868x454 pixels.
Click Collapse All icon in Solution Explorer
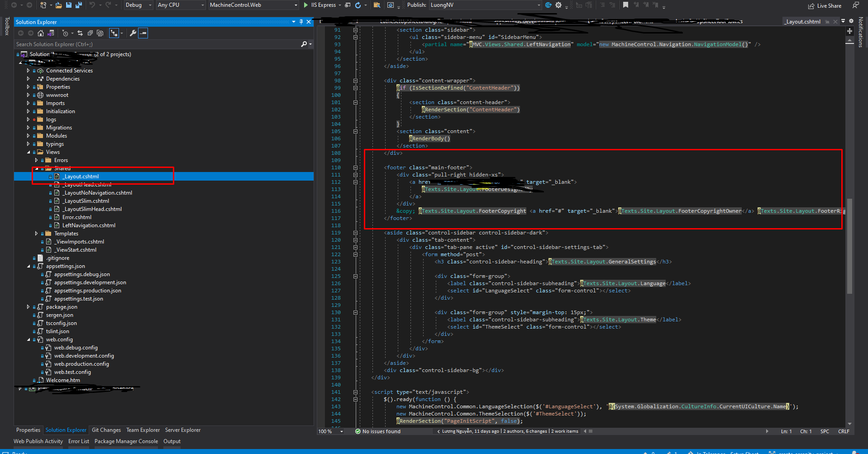point(90,33)
